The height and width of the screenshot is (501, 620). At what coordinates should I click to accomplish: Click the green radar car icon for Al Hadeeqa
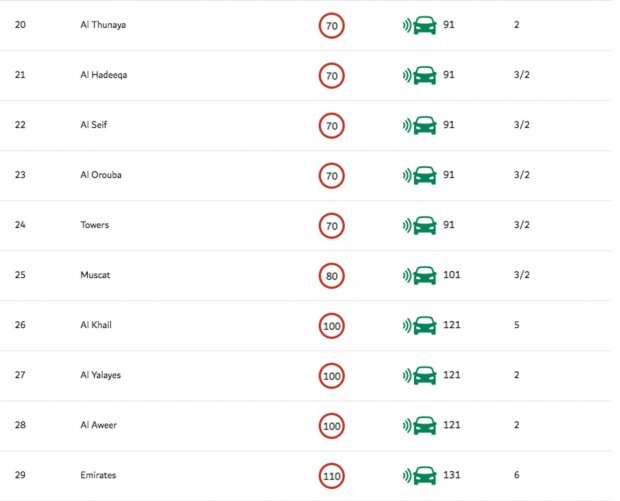click(420, 75)
